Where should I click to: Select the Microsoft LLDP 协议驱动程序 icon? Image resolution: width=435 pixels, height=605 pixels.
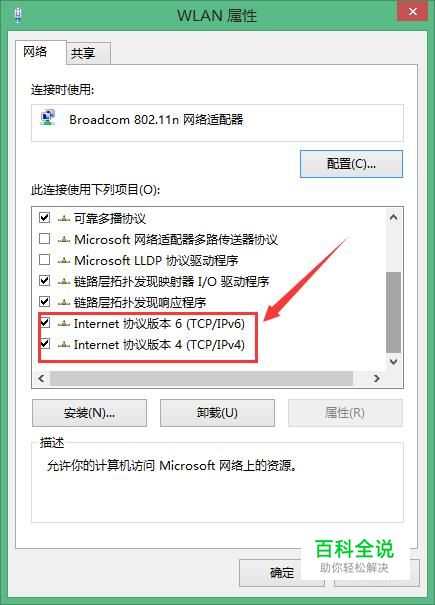point(64,261)
